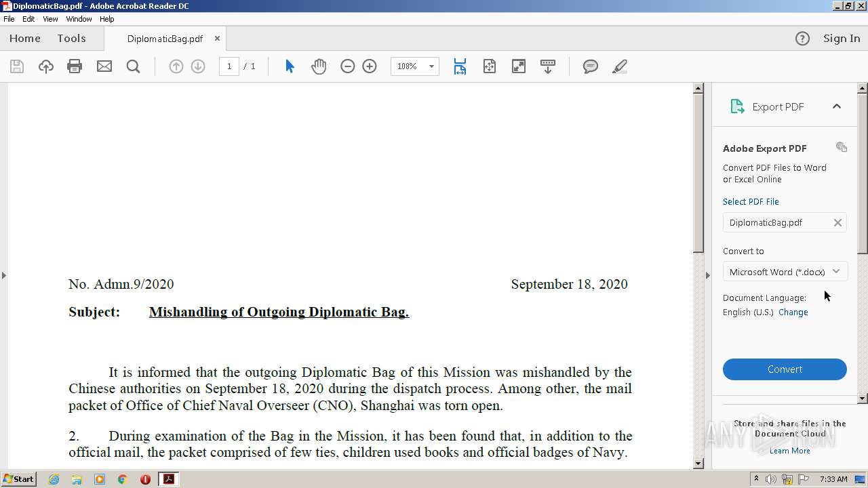This screenshot has height=488, width=868.
Task: Add a comment with speech bubble icon
Action: (591, 66)
